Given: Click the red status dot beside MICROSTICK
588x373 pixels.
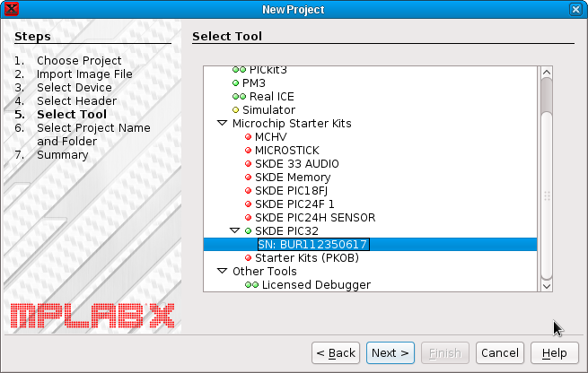Looking at the screenshot, I should [248, 151].
